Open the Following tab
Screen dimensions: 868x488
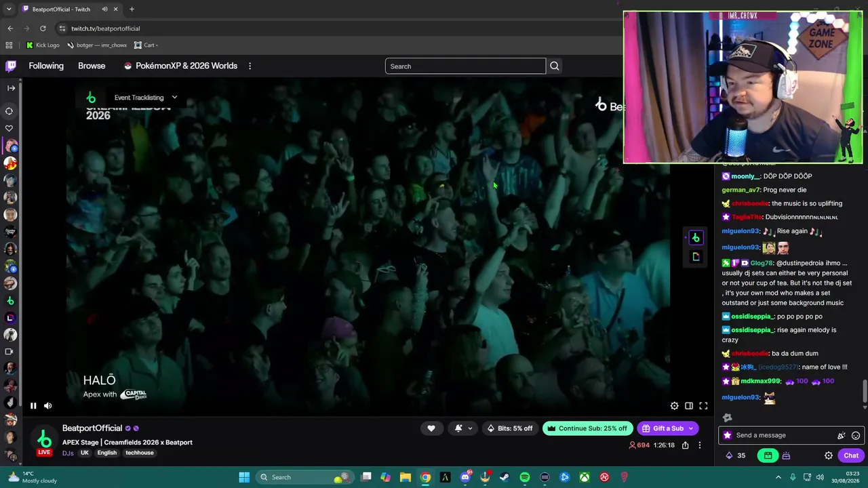point(46,66)
